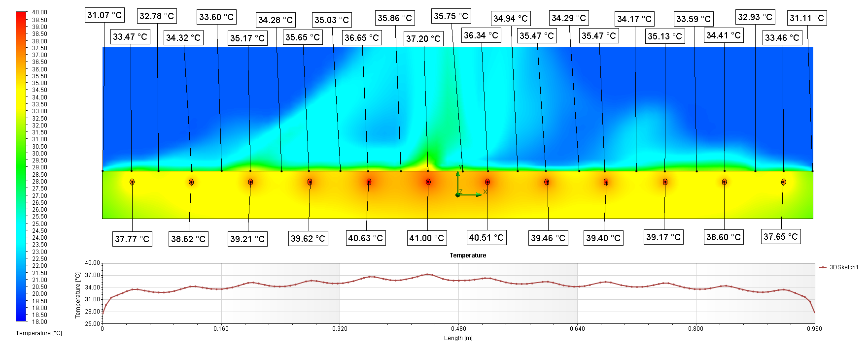This screenshot has height=350, width=868.
Task: Click the 39.62 °C callout box
Action: click(x=308, y=238)
